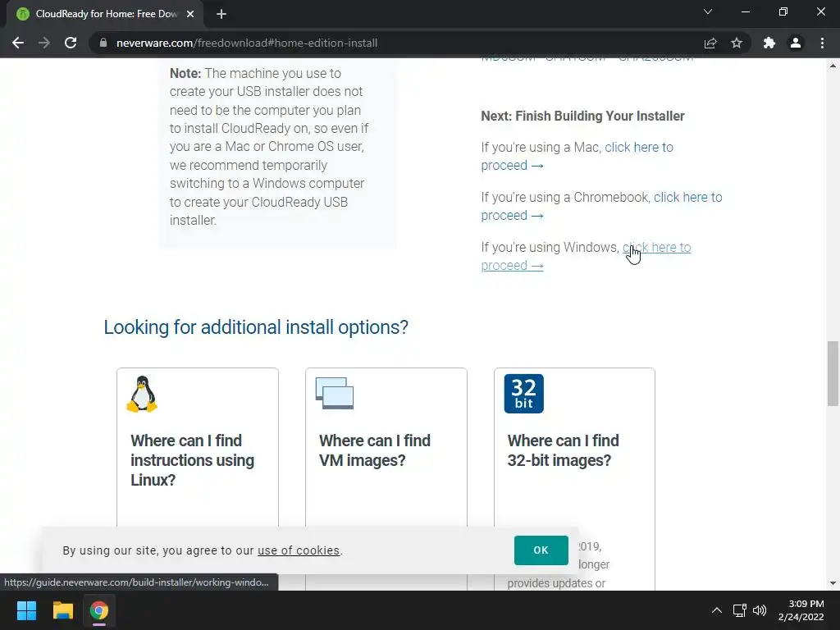Click 'Looking for additional install options?' heading

[x=256, y=326]
